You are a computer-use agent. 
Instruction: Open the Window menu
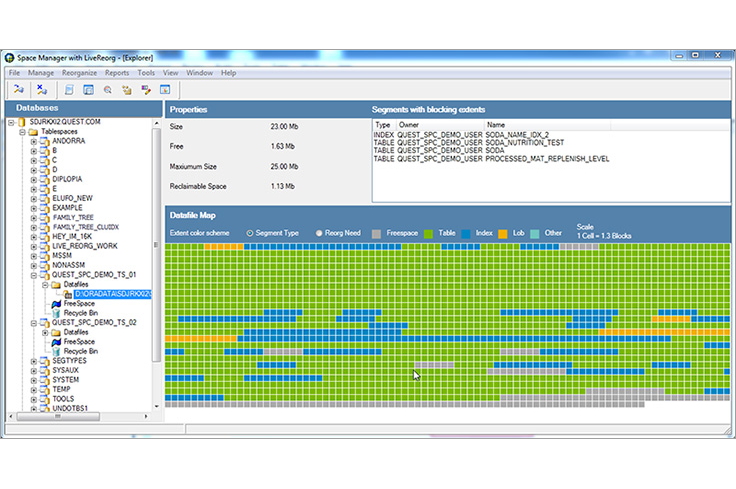coord(199,73)
